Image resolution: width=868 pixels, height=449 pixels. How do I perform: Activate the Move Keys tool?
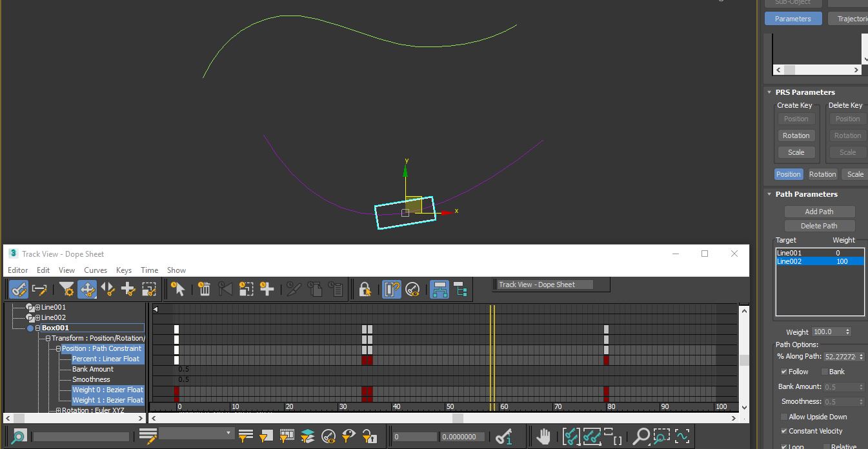tap(86, 289)
